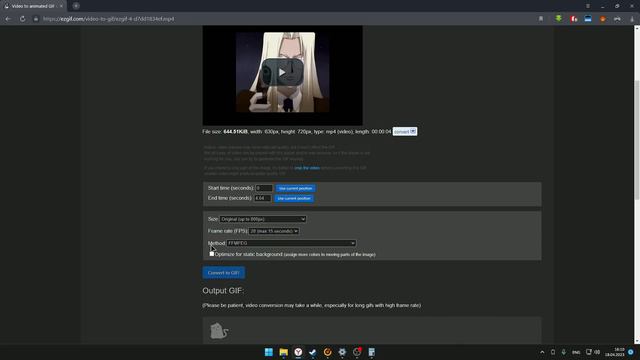
Task: Open the orange circular app in taskbar
Action: (327, 352)
